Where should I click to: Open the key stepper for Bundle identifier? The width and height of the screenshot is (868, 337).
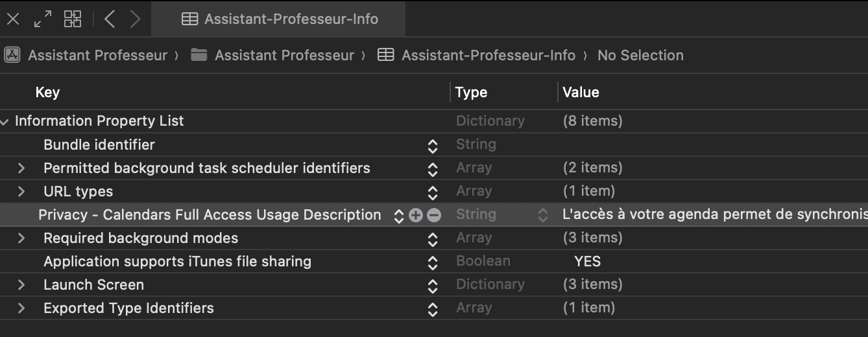tap(433, 145)
